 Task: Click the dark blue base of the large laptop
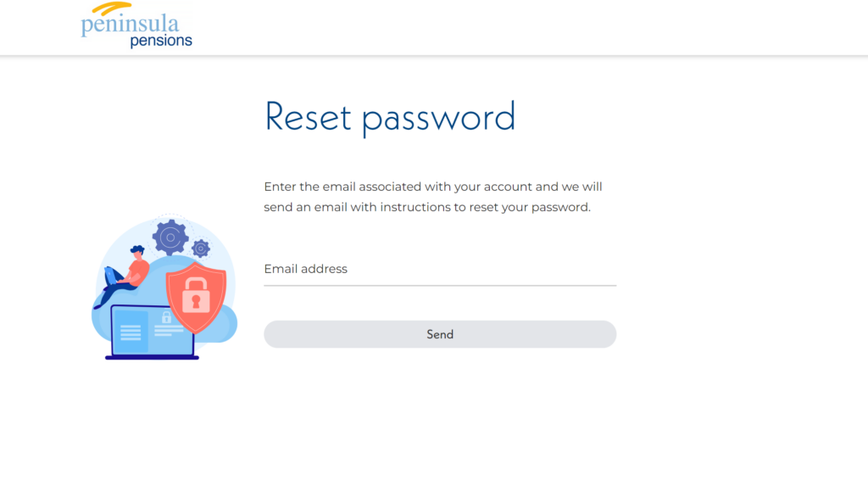pos(152,357)
